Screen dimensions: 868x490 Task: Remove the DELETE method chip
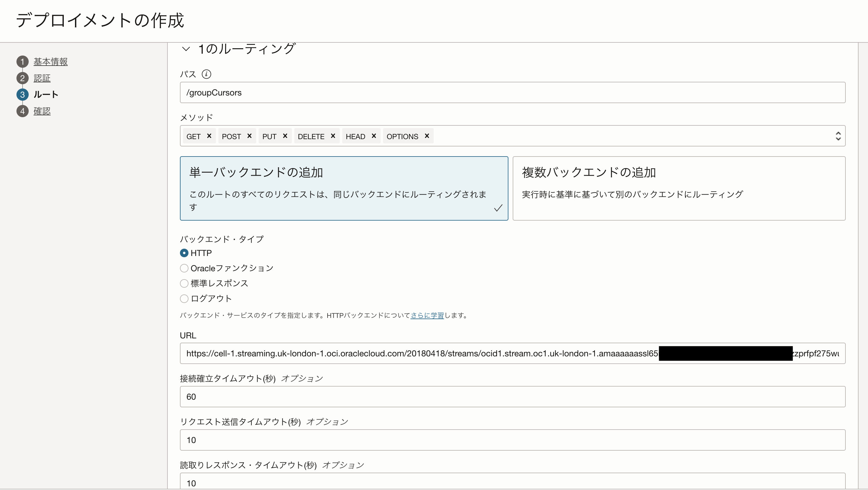[x=333, y=136]
